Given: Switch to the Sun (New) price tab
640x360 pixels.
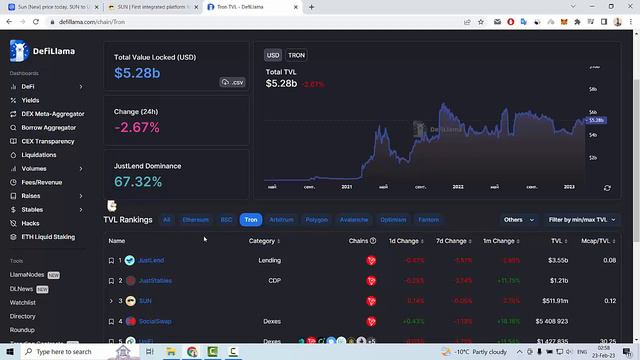Looking at the screenshot, I should pos(53,7).
